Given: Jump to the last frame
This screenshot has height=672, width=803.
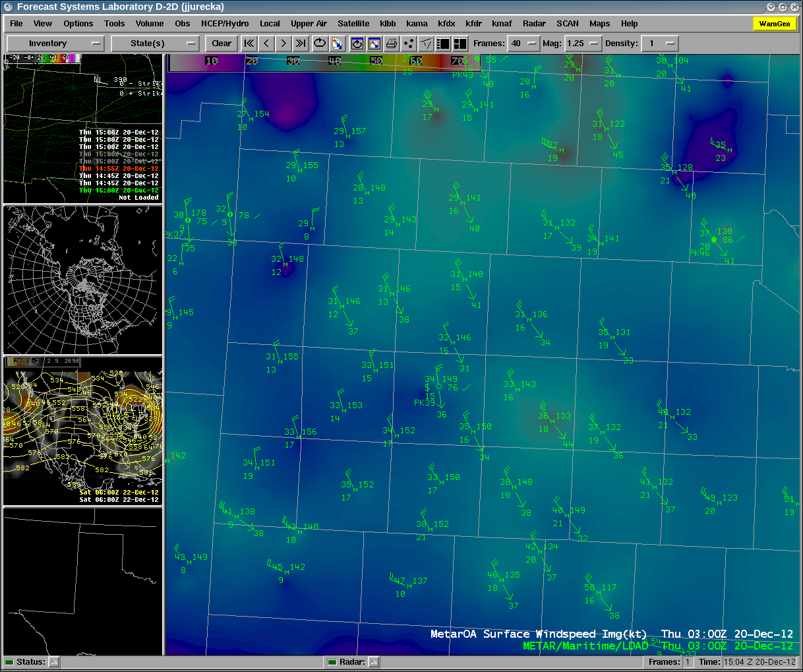Looking at the screenshot, I should coord(301,44).
